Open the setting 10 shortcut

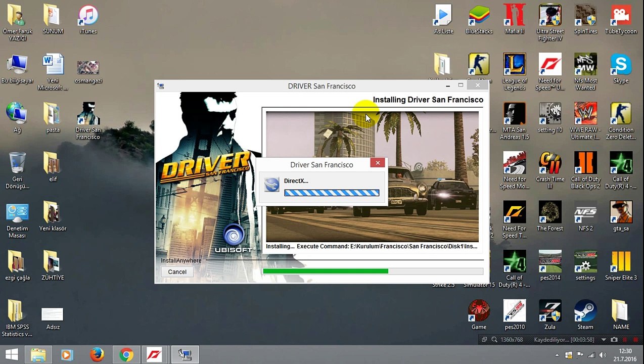coord(550,118)
